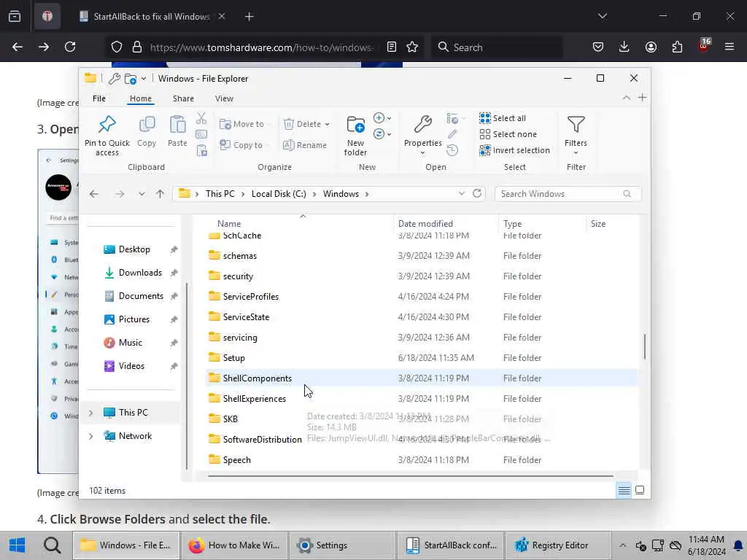The image size is (747, 560).
Task: Click the Paste shortcut icon
Action: [x=201, y=151]
